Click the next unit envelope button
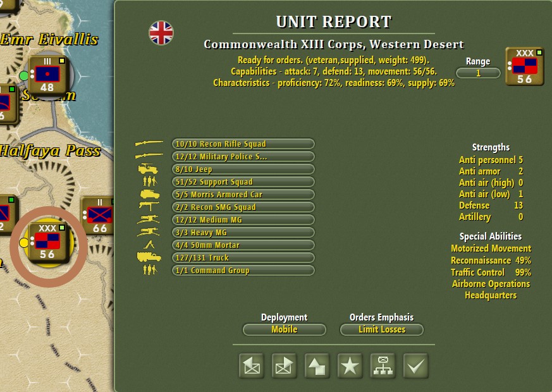Screen dimensions: 552x392 (284, 366)
